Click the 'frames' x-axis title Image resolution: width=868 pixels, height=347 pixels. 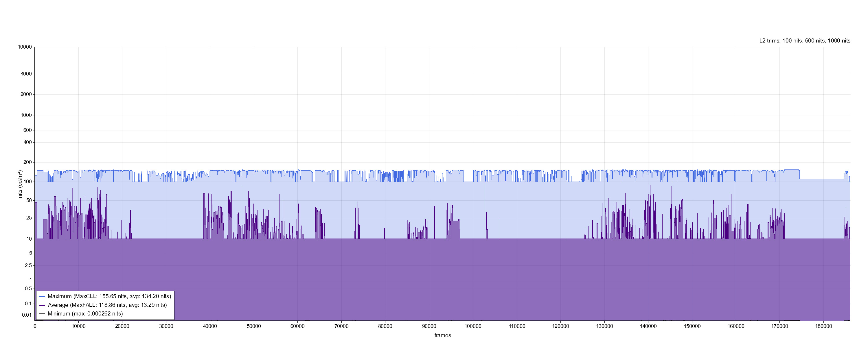(x=442, y=335)
